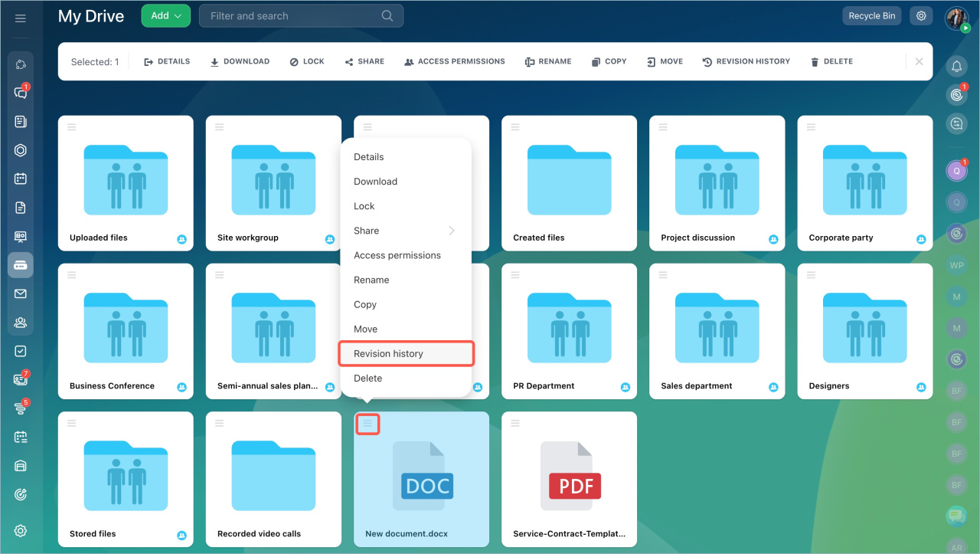Expand the Share submenu arrow

pyautogui.click(x=451, y=231)
